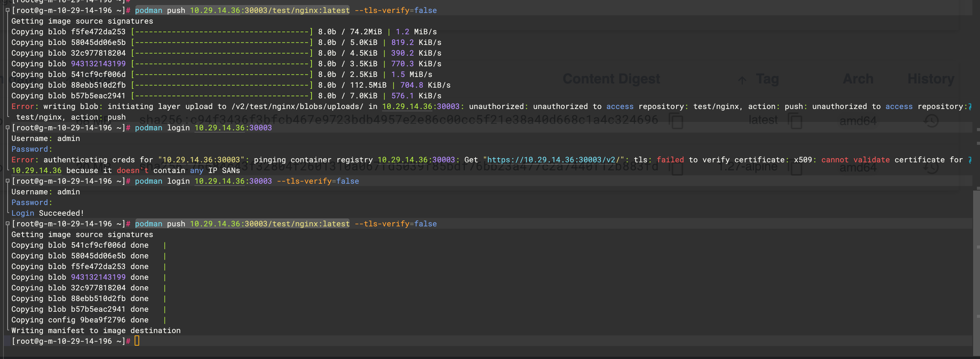This screenshot has width=980, height=359.
Task: Click the Arch column header
Action: pyautogui.click(x=858, y=79)
